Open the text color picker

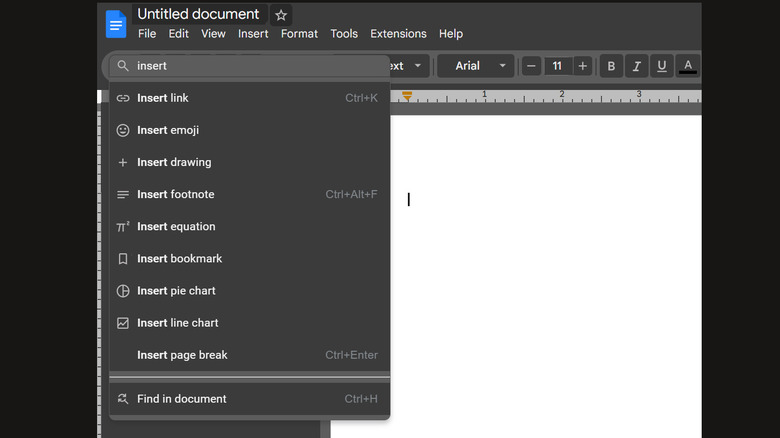pyautogui.click(x=688, y=66)
